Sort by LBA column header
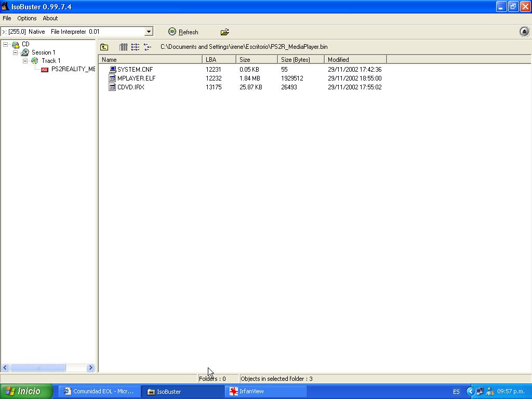532x399 pixels. click(219, 60)
